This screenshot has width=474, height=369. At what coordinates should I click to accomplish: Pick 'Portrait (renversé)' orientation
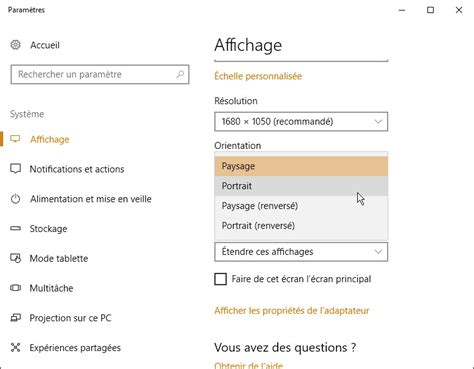[x=301, y=226]
